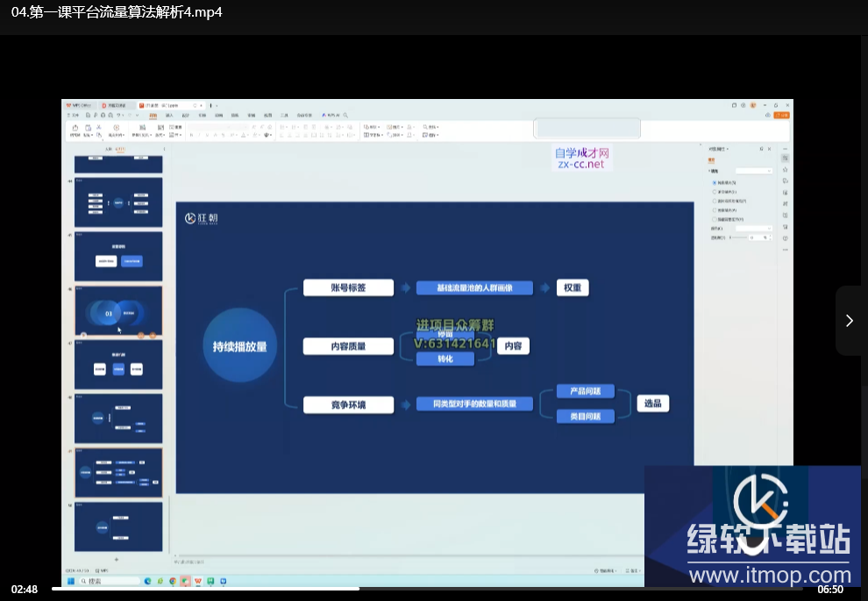Click the orange share button at top right

pos(784,115)
